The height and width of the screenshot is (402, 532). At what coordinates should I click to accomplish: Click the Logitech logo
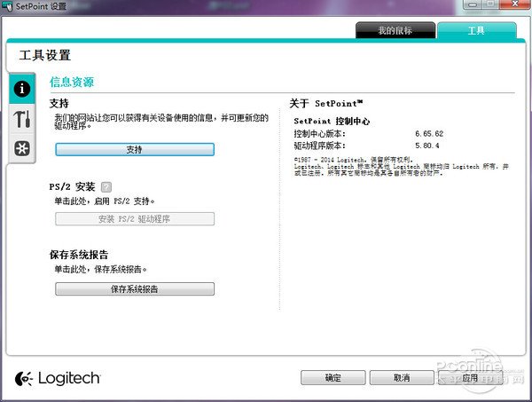click(58, 378)
